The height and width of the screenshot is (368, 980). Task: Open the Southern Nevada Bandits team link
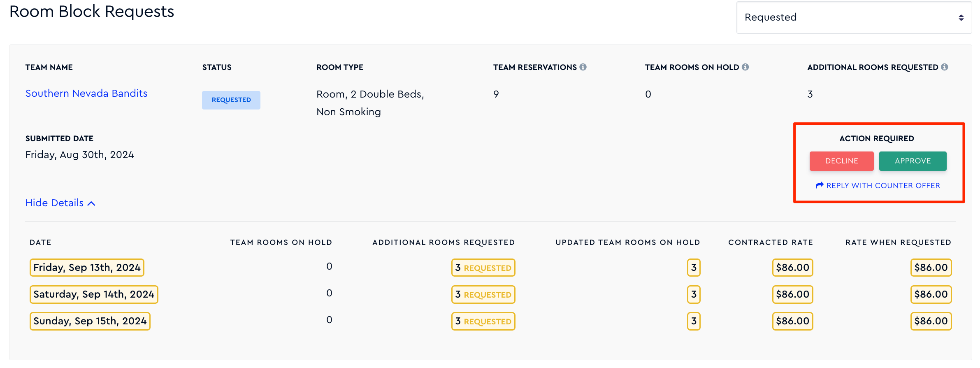86,93
